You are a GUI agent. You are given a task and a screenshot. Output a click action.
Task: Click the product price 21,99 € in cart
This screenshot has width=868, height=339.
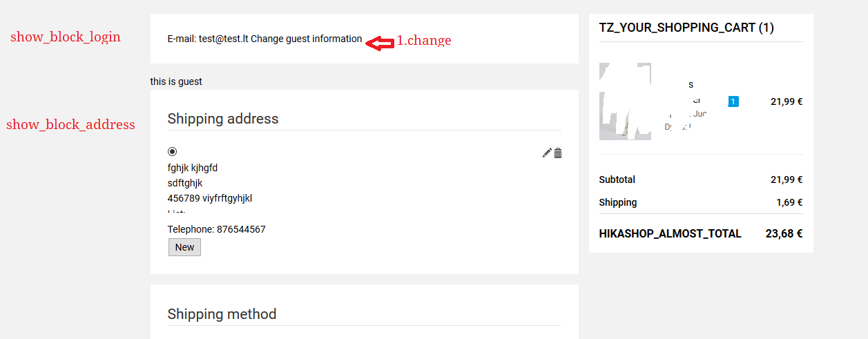(x=787, y=101)
